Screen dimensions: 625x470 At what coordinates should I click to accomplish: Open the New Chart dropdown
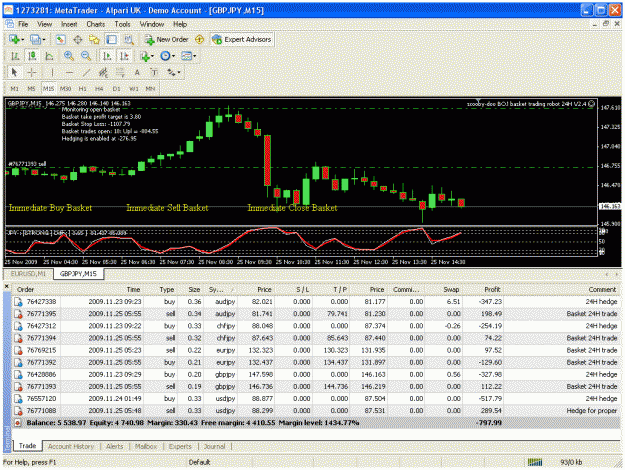point(16,39)
